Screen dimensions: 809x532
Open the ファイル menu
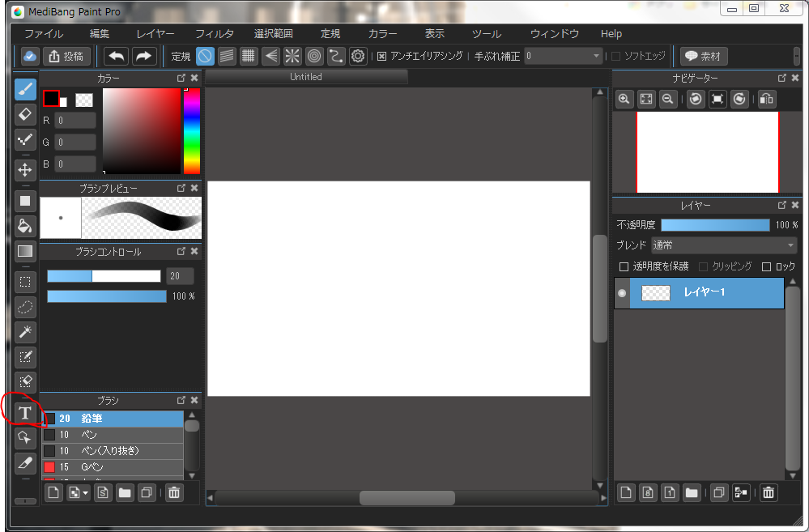(x=45, y=34)
